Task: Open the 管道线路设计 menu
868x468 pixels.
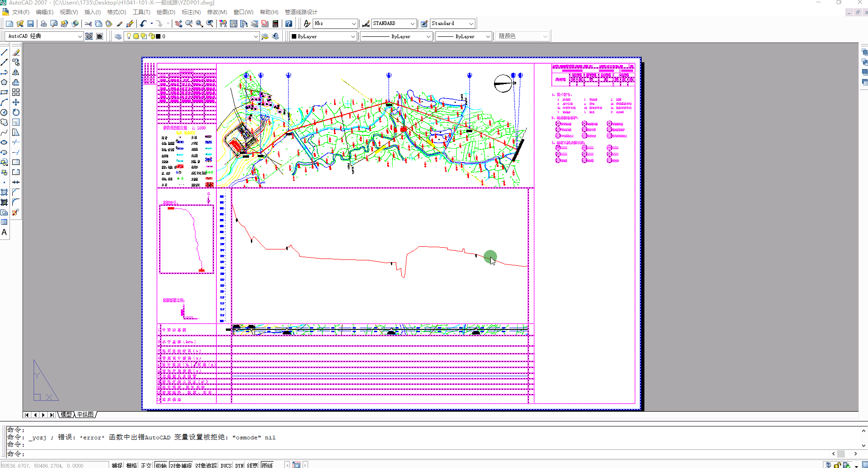Action: 301,12
